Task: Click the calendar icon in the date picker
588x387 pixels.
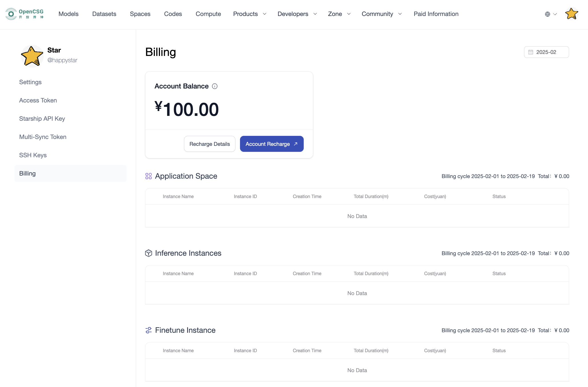Action: click(x=531, y=52)
